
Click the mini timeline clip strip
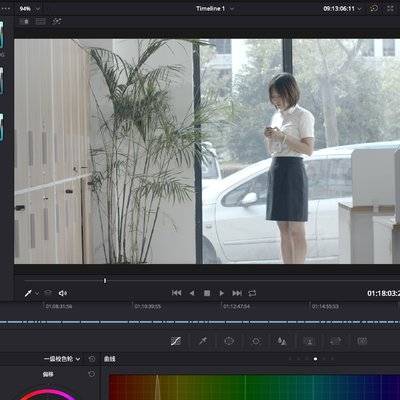(200, 322)
